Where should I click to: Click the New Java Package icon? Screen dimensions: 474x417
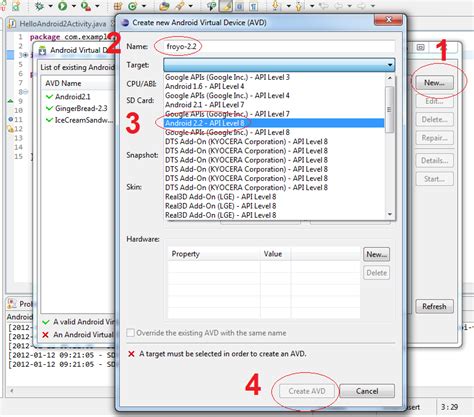tap(118, 6)
